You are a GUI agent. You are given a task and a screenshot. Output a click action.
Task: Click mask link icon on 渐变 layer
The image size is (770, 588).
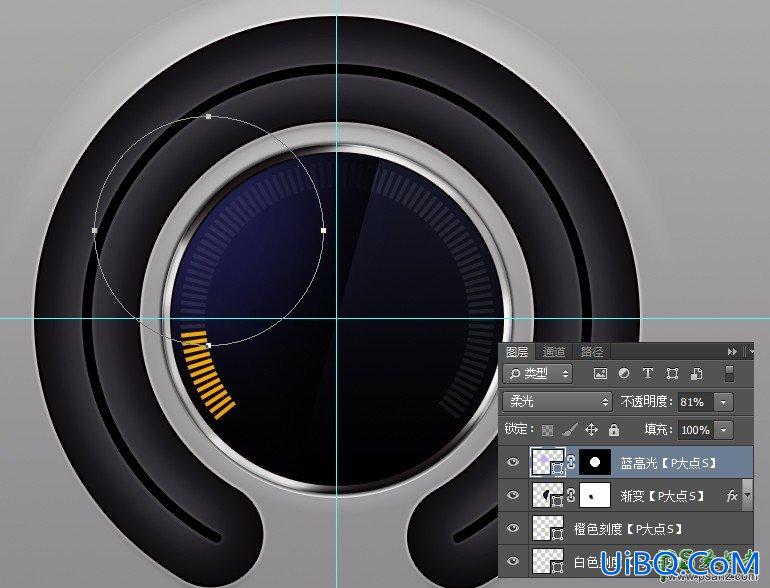(571, 495)
